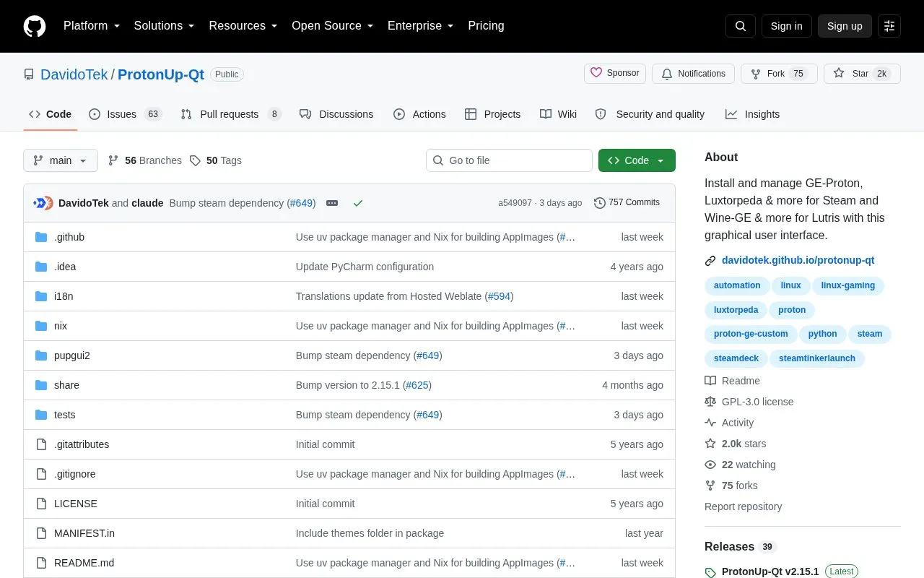Click the Sign up button
924x578 pixels.
(x=845, y=26)
